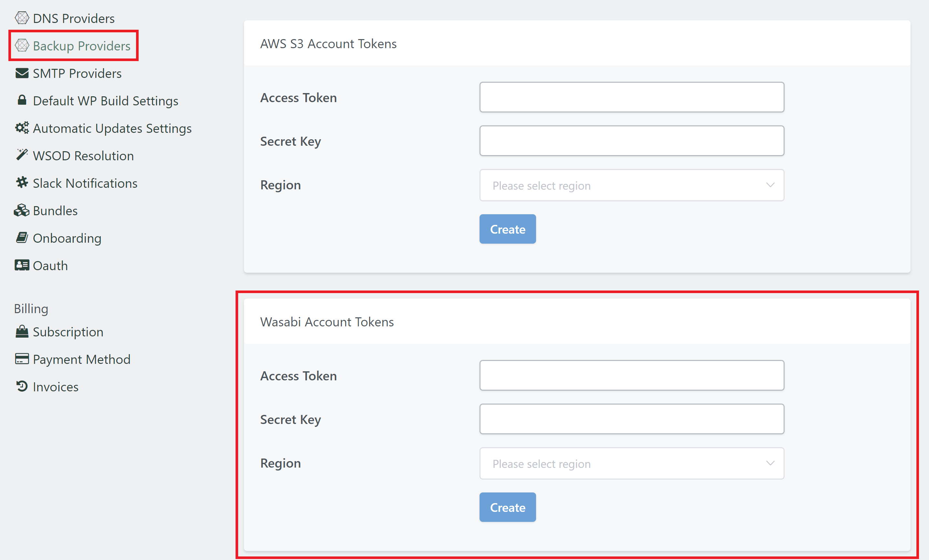Click the Invoices history icon
929x560 pixels.
coord(22,386)
